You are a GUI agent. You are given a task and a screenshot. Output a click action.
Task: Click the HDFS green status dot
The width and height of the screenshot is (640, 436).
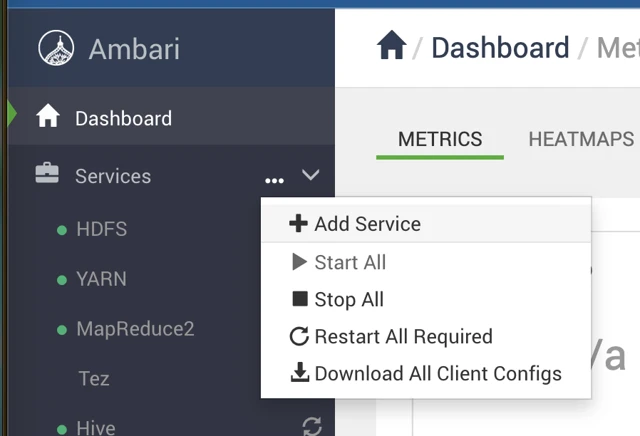62,230
